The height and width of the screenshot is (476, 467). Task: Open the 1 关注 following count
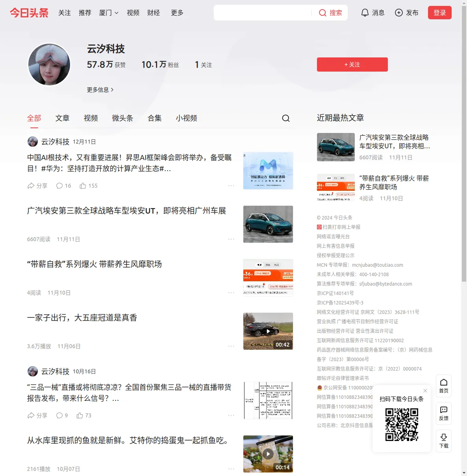[204, 65]
